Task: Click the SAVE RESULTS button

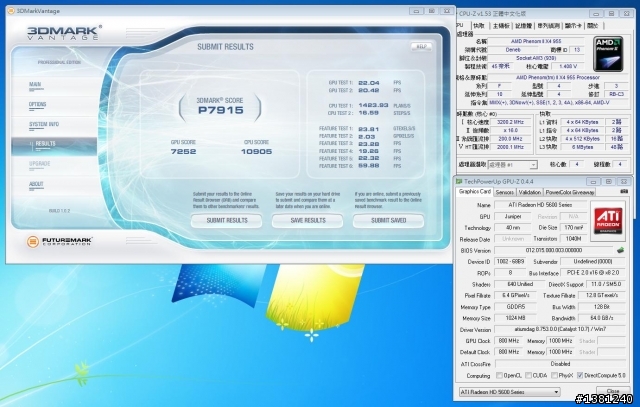Action: click(x=307, y=220)
